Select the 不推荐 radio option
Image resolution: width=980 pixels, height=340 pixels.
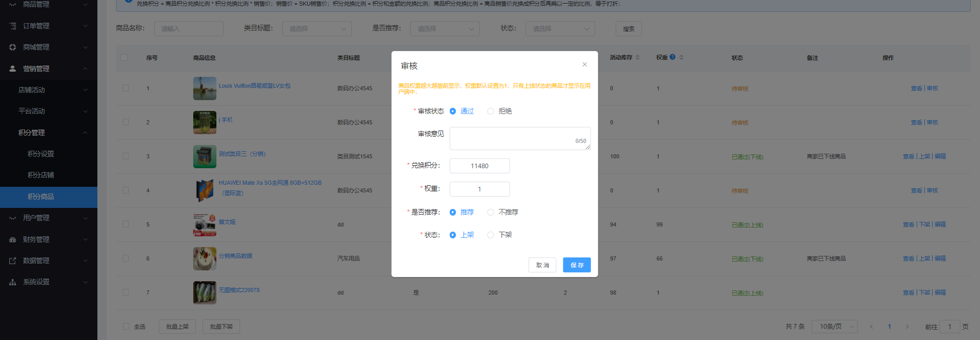491,212
